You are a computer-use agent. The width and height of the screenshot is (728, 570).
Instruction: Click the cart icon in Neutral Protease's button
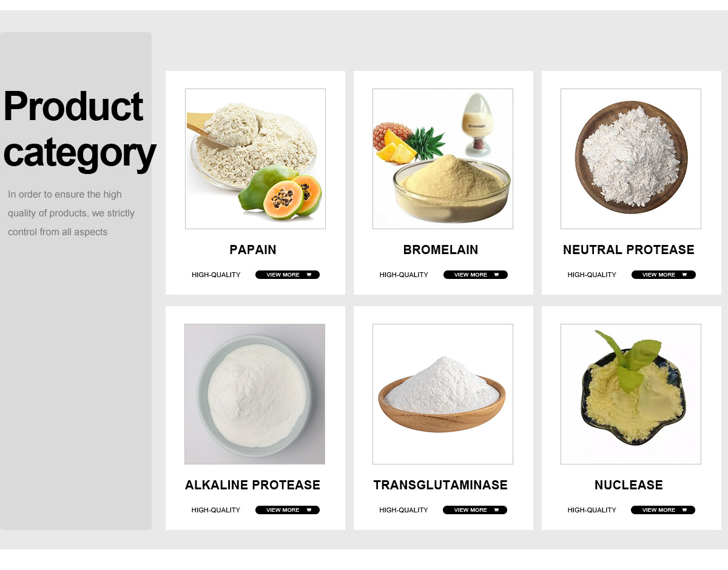684,275
